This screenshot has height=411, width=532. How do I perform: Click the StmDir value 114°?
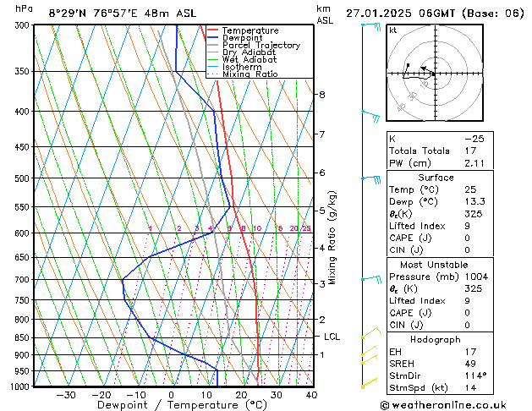point(475,375)
